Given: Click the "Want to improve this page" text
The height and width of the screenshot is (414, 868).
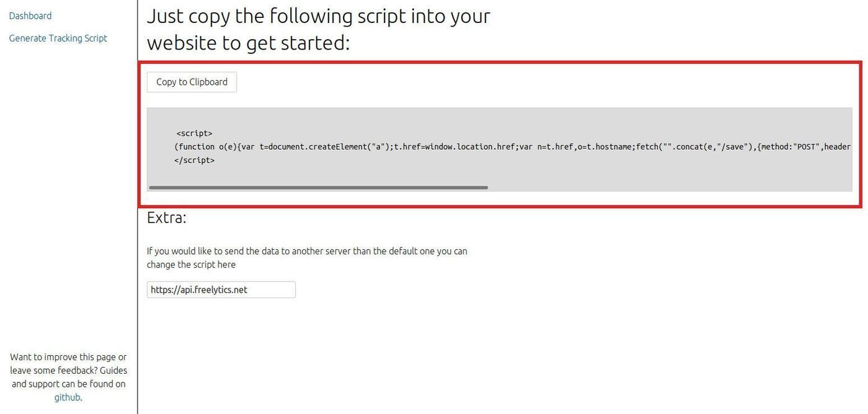Looking at the screenshot, I should coord(68,357).
